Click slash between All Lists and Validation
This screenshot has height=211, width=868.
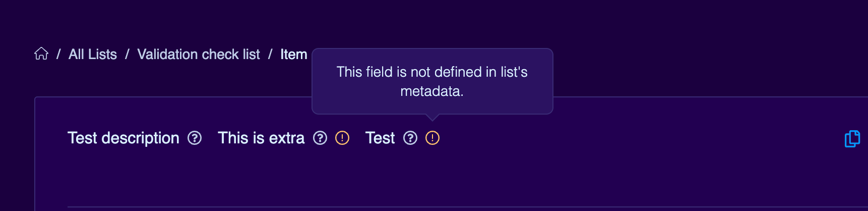click(x=127, y=54)
